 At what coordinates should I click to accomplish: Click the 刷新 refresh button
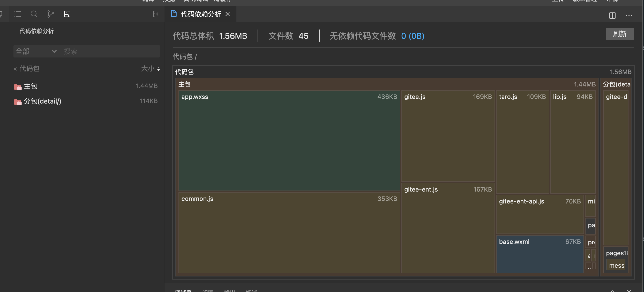coord(619,34)
